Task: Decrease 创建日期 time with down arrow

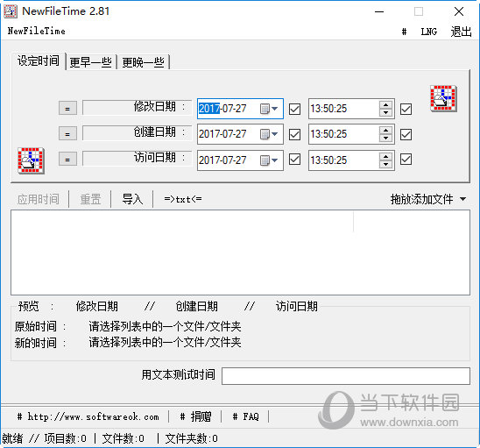Action: 385,138
